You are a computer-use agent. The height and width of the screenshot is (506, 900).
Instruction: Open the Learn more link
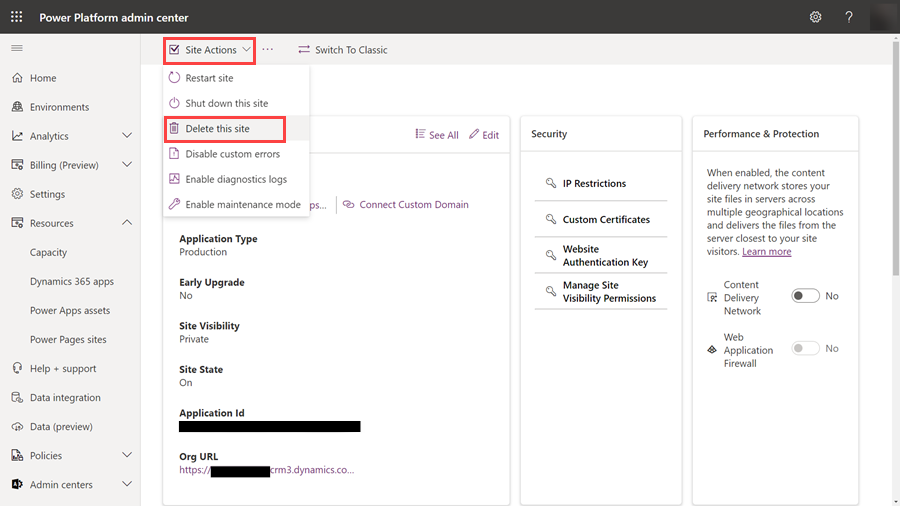coord(766,251)
